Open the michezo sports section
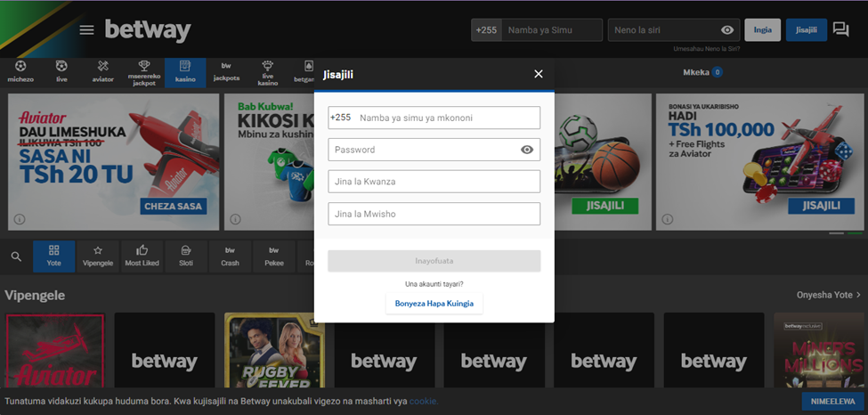This screenshot has height=415, width=868. (20, 73)
